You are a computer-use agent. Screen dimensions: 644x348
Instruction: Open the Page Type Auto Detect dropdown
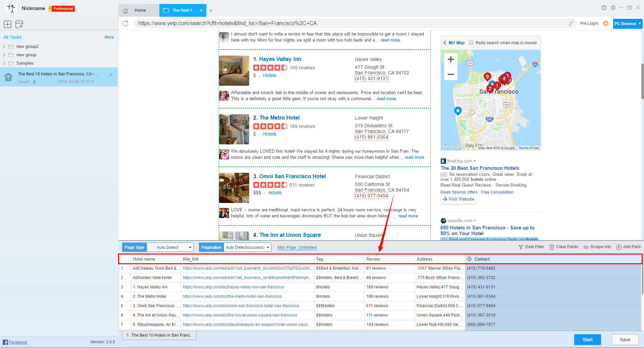click(170, 248)
